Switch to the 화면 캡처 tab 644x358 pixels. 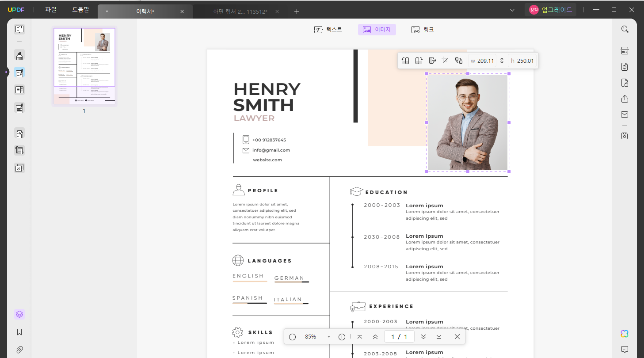point(240,11)
